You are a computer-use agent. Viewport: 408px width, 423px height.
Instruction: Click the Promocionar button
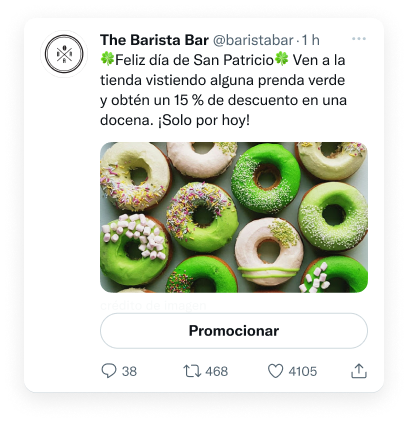234,331
